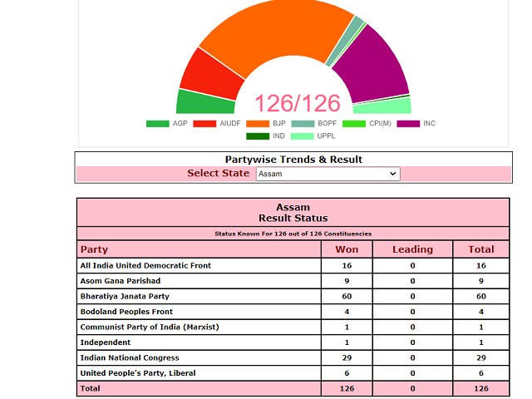Viewport: 532px width, 399px height.
Task: Click the Asom Gana Parishad party name
Action: pyautogui.click(x=121, y=281)
